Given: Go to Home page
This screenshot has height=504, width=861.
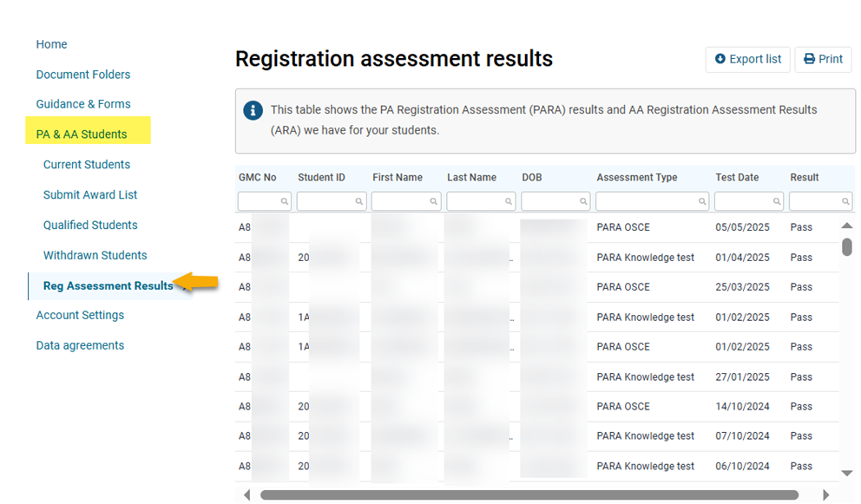Looking at the screenshot, I should (x=51, y=44).
